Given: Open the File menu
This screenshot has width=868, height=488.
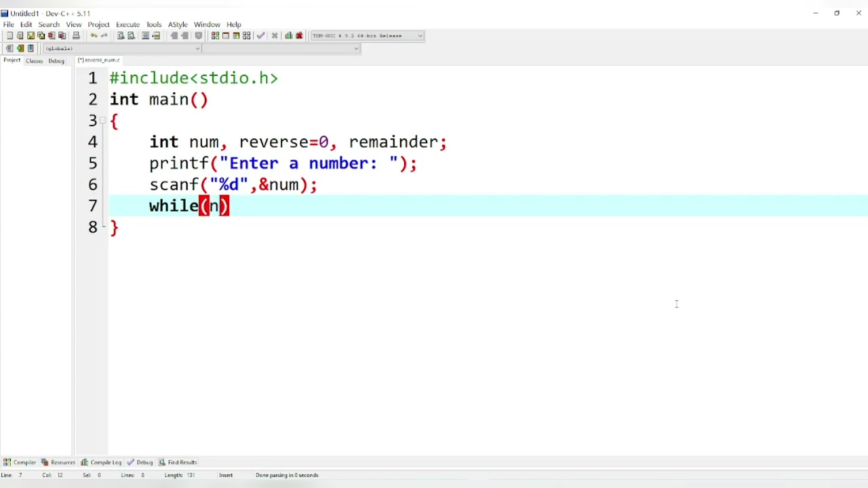Looking at the screenshot, I should (x=9, y=24).
